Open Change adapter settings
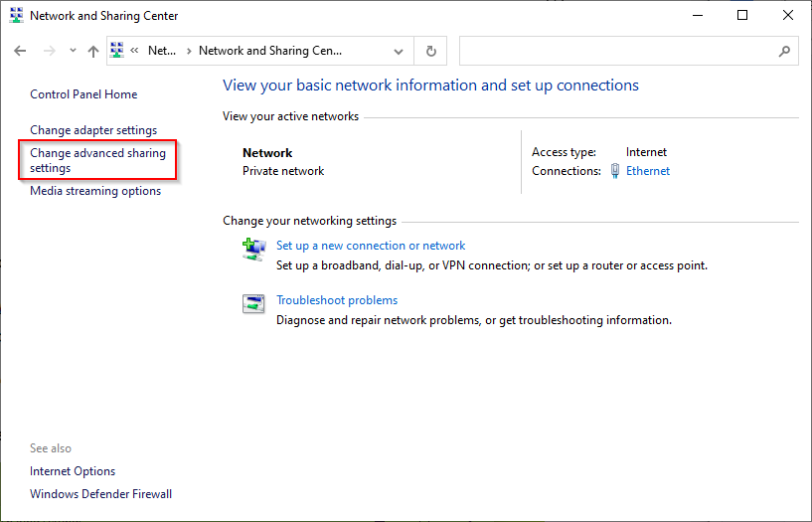The image size is (812, 522). (93, 130)
